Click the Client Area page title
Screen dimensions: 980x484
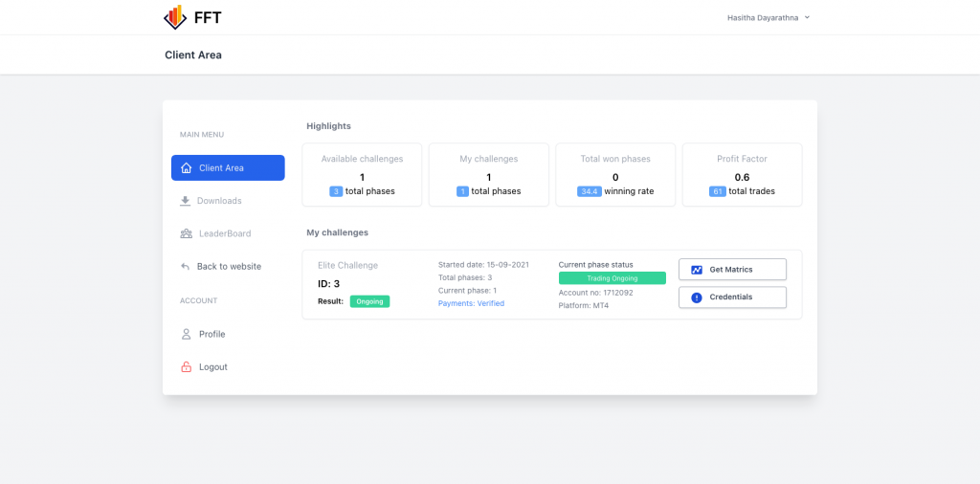193,55
